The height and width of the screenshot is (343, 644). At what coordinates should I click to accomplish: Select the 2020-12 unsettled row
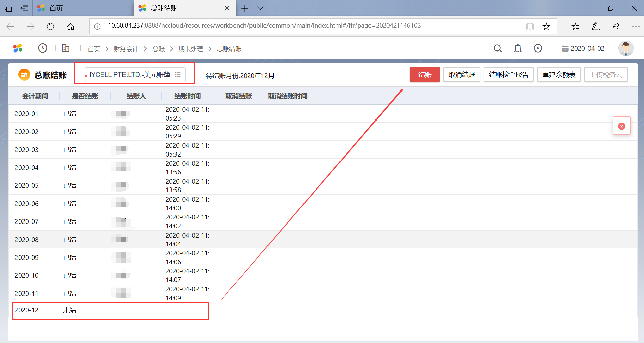pos(110,310)
